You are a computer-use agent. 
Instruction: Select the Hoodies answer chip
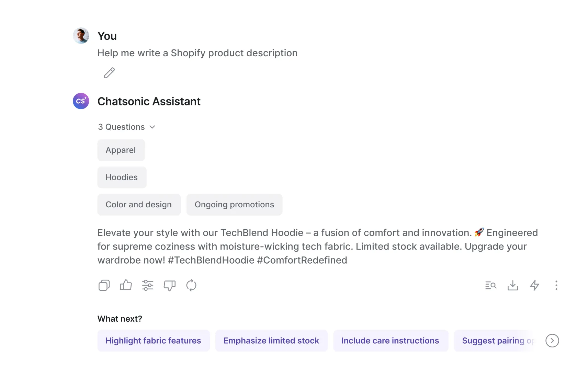[x=122, y=177]
